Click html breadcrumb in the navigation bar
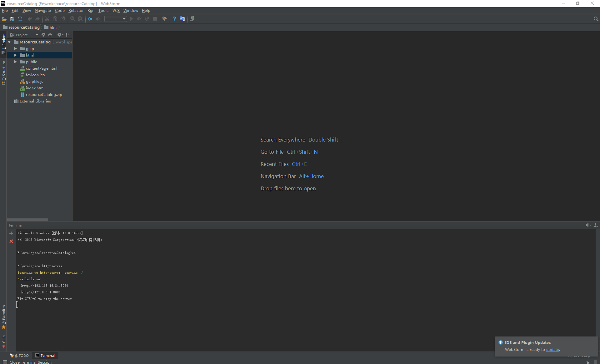600x364 pixels. point(51,27)
